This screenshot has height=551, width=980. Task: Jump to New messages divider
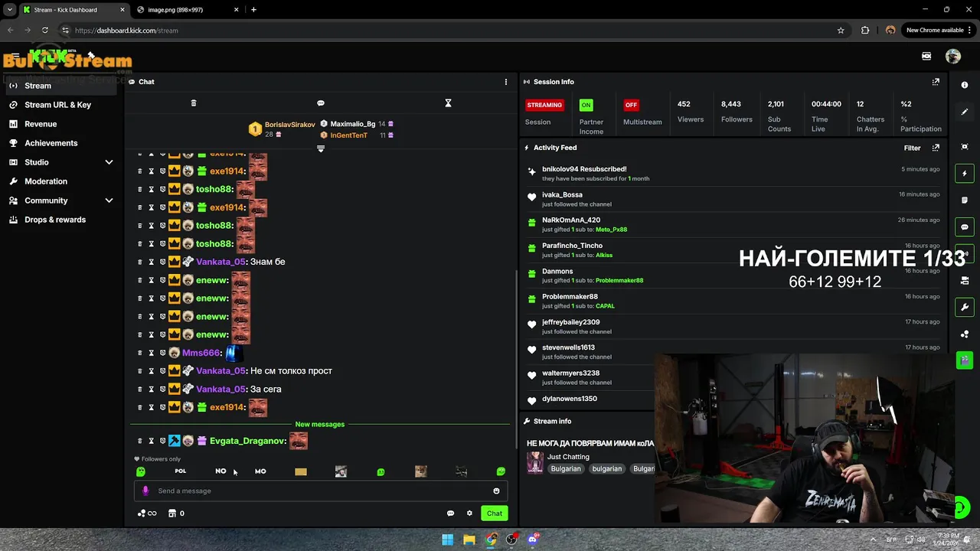pos(320,424)
